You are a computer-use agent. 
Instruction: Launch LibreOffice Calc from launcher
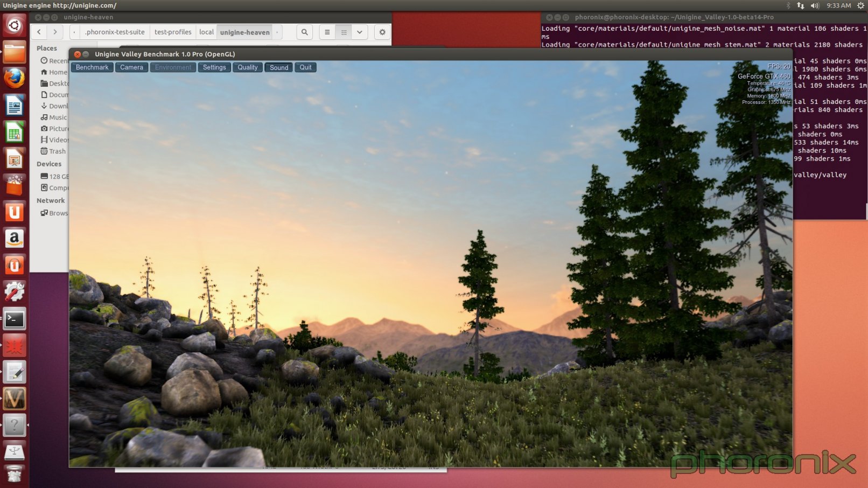(15, 132)
